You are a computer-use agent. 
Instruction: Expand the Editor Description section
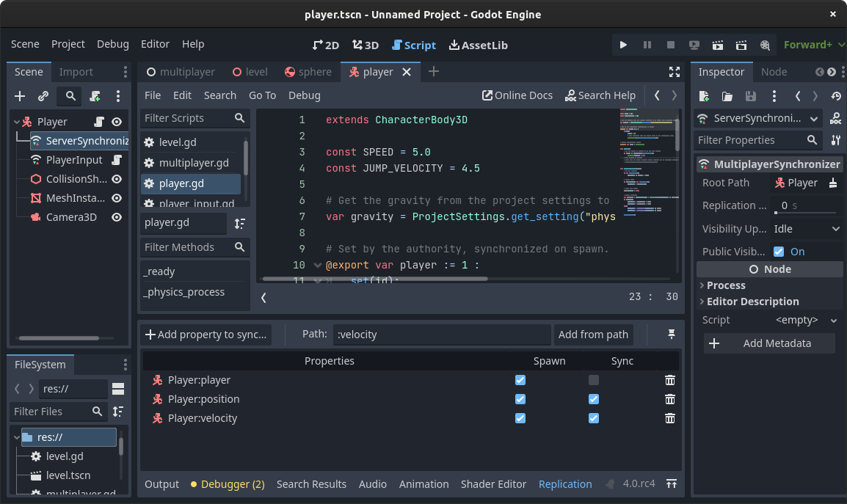pos(753,302)
